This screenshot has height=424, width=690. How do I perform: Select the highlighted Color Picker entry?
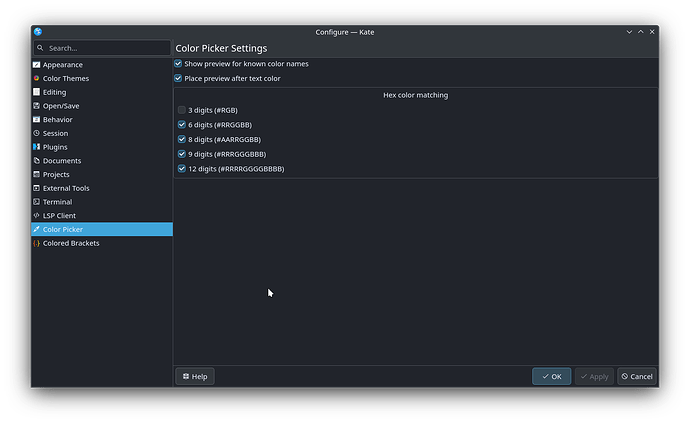point(102,229)
